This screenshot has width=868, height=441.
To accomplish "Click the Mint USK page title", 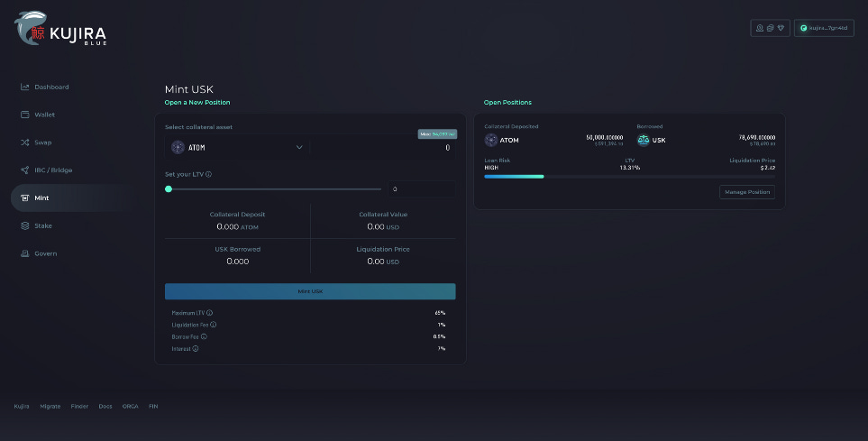I will (x=188, y=89).
